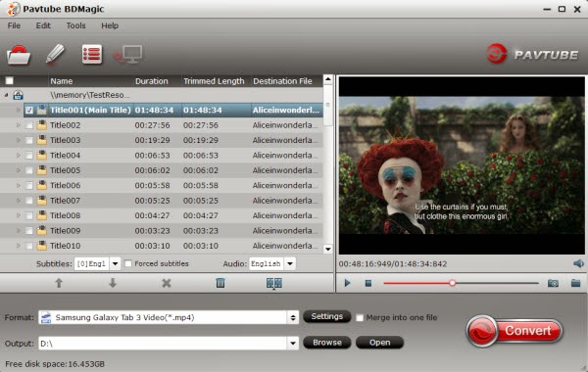Open the Load Disc folder icon
The width and height of the screenshot is (588, 372).
click(19, 55)
